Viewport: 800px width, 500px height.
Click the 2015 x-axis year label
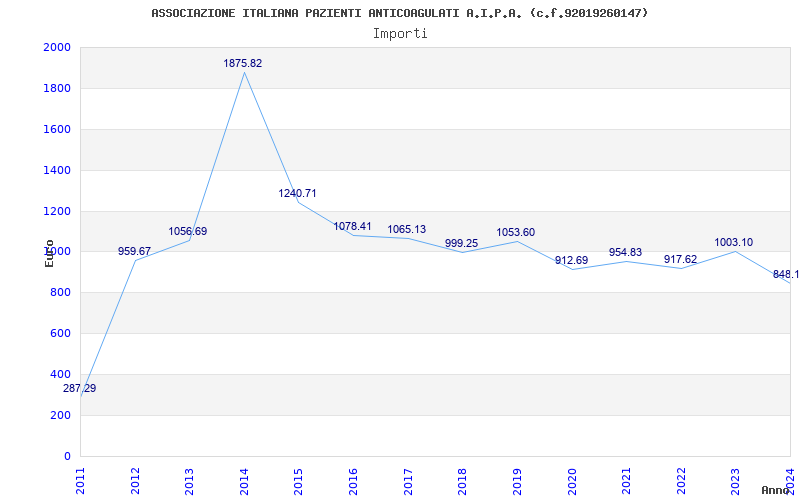point(298,481)
